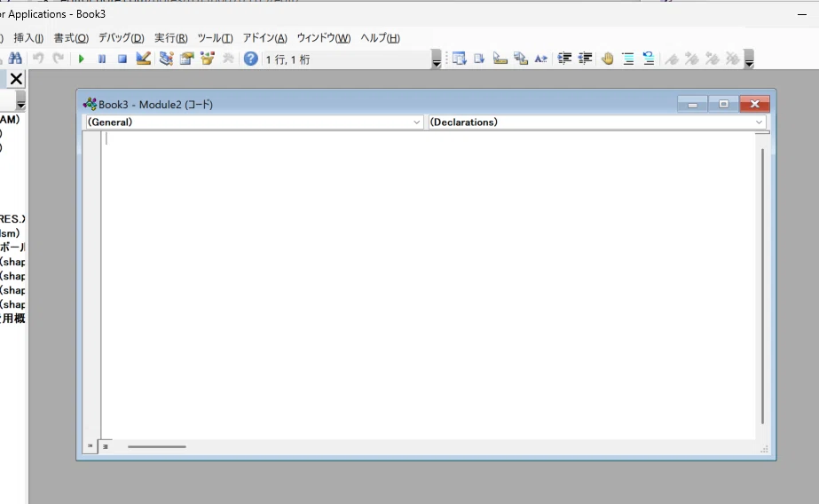Close the Project Explorer panel with X
This screenshot has height=504, width=819.
click(16, 80)
